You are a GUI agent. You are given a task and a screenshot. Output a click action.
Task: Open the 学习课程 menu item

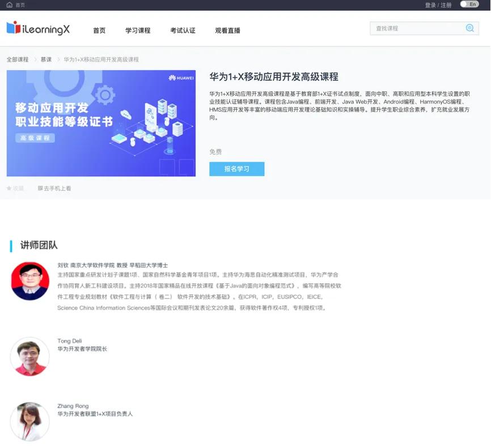click(138, 31)
